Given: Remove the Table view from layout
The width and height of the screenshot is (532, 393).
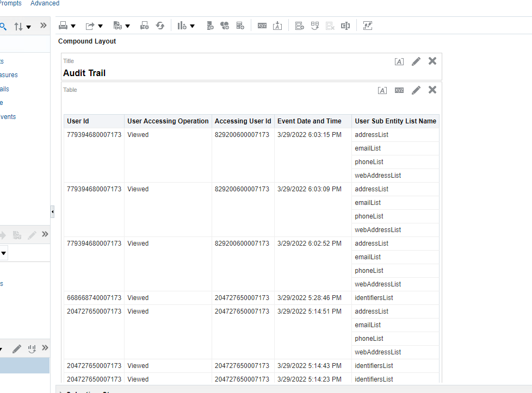Looking at the screenshot, I should 432,90.
